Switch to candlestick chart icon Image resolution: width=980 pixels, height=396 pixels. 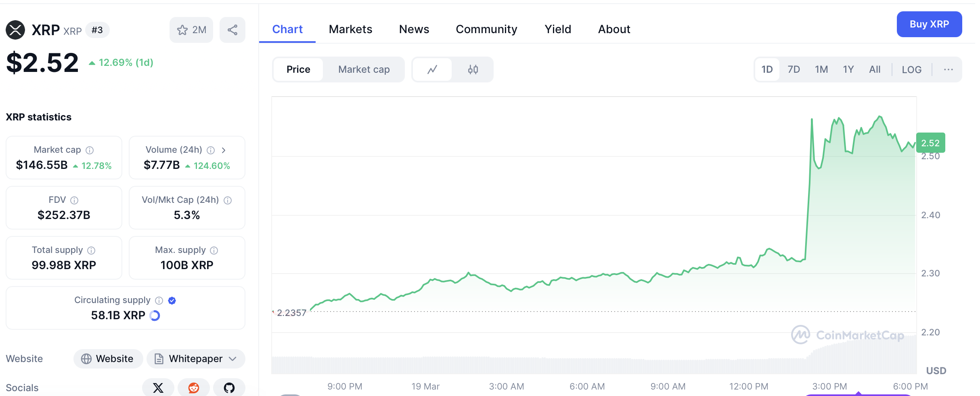coord(473,70)
